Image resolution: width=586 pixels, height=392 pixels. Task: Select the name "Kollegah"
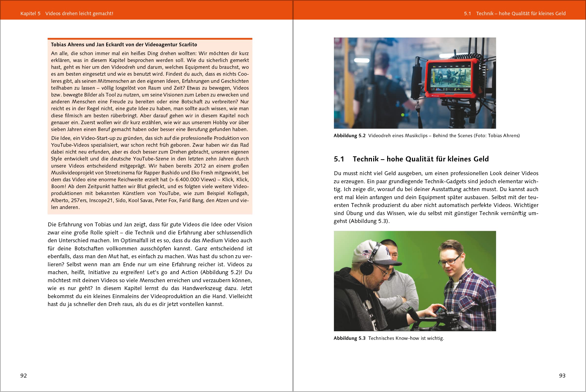click(x=238, y=193)
